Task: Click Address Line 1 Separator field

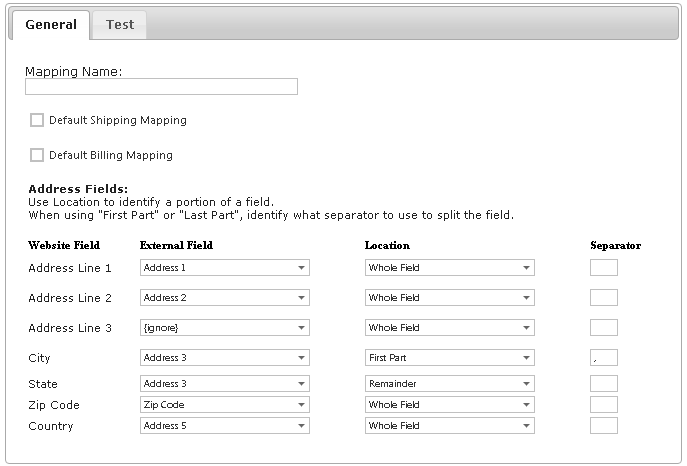Action: coord(604,268)
